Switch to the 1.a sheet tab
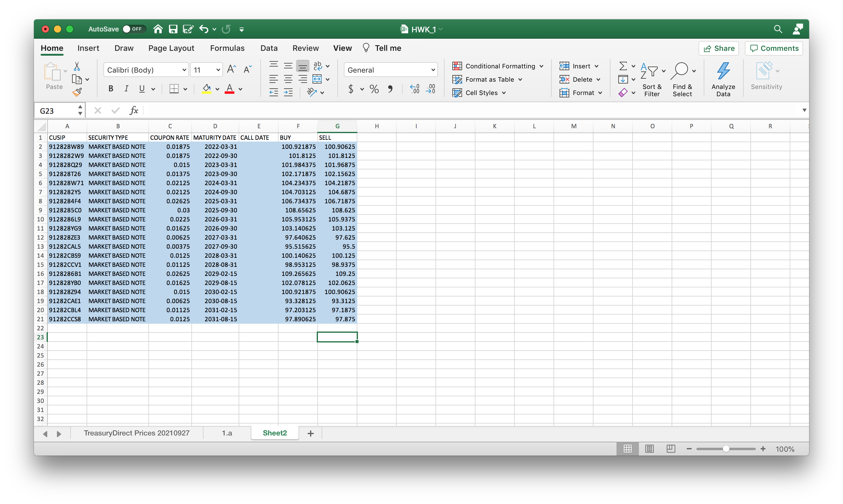 click(x=227, y=433)
